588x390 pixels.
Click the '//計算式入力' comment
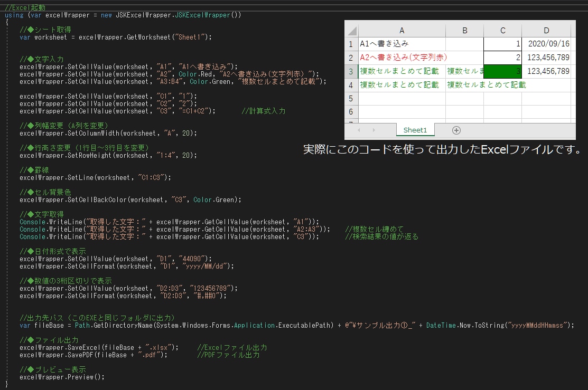[x=263, y=111]
